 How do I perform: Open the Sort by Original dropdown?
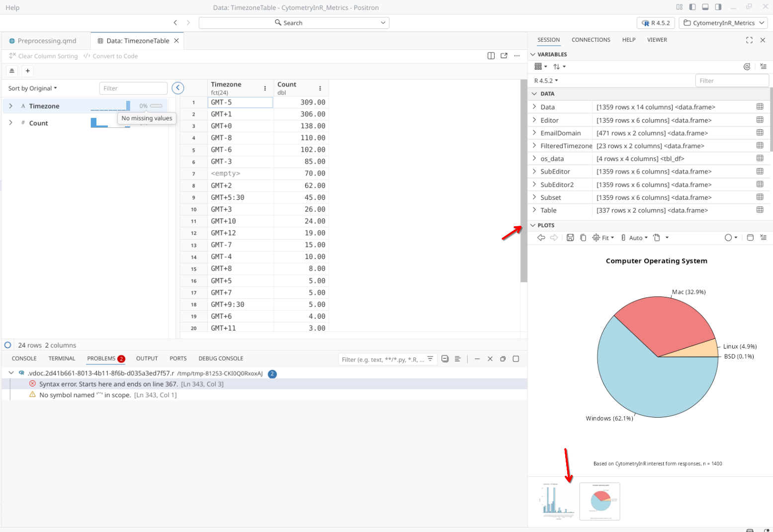pyautogui.click(x=33, y=88)
